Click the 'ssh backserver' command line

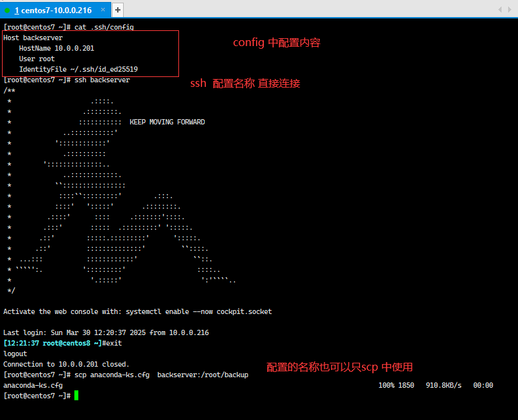(66, 80)
